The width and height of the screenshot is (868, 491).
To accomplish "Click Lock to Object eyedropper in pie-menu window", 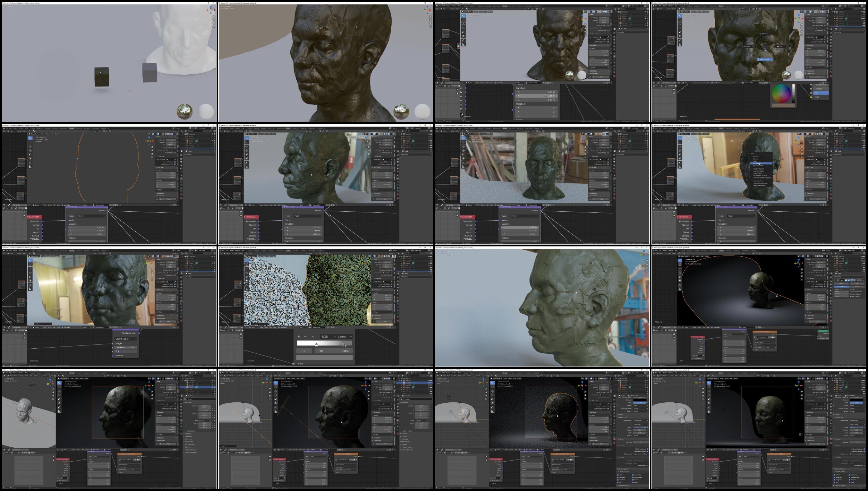I will (x=825, y=37).
